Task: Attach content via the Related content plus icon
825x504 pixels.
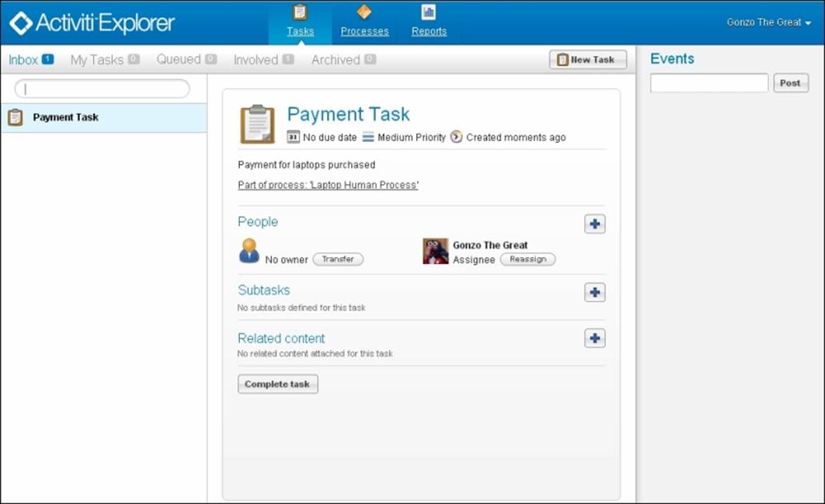Action: pyautogui.click(x=594, y=338)
